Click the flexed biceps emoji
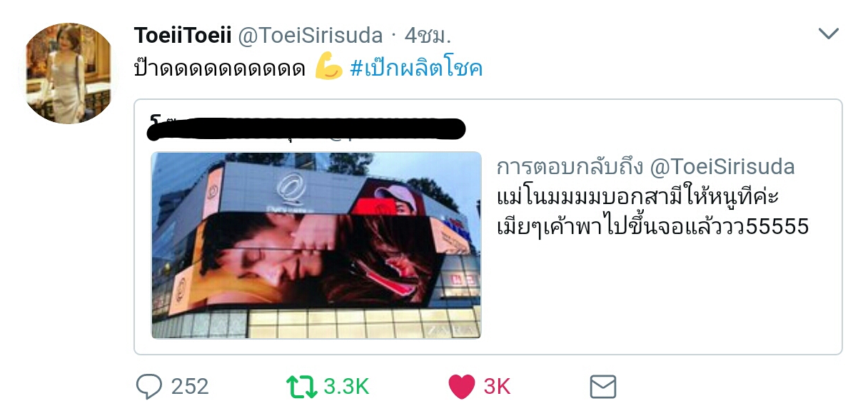 point(328,68)
